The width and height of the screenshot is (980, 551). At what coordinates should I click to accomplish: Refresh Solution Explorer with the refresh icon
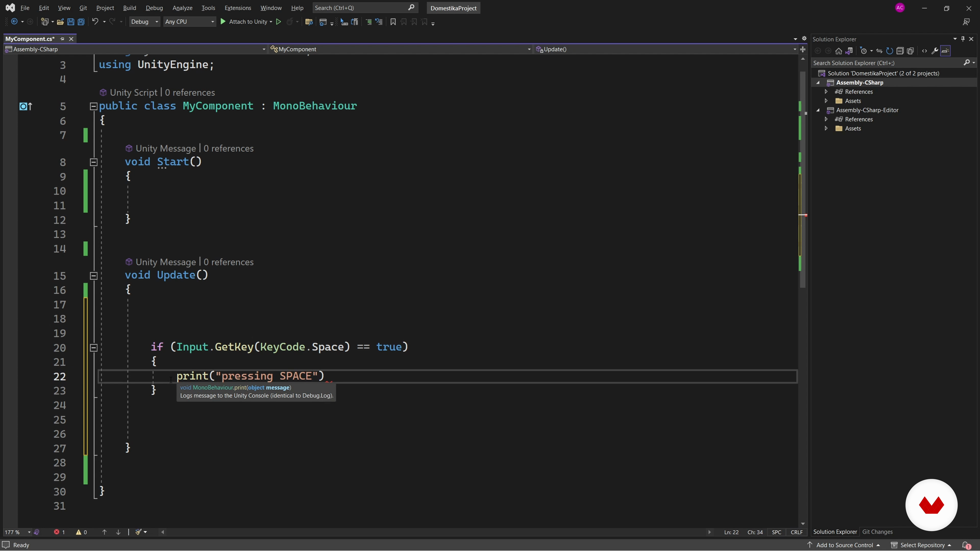[x=889, y=51]
